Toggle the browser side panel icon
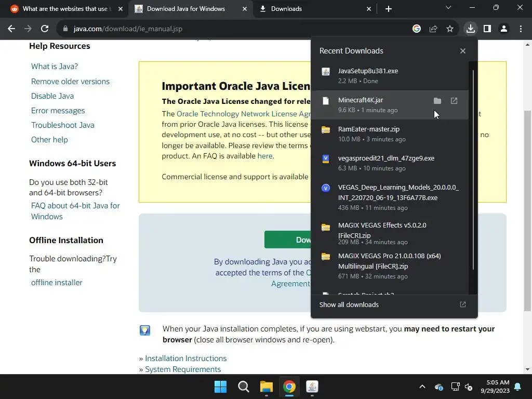Image resolution: width=532 pixels, height=399 pixels. point(487,29)
